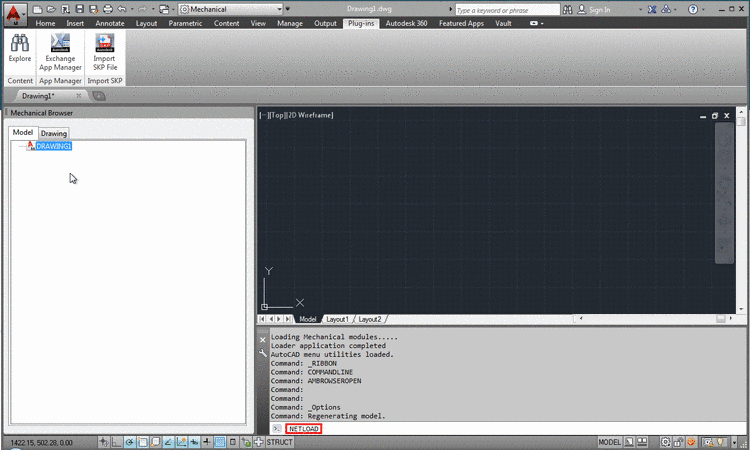Viewport: 750px width, 450px height.
Task: Open the Help dropdown arrow
Action: click(x=703, y=10)
